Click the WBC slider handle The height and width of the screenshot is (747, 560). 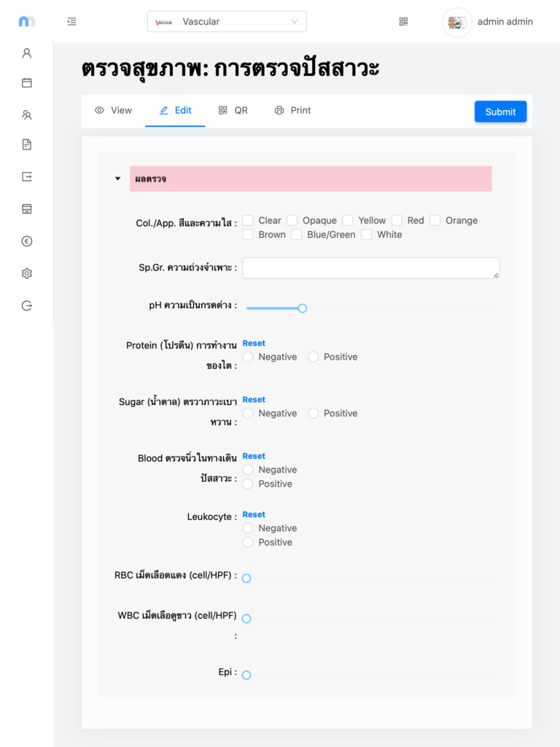[x=246, y=619]
